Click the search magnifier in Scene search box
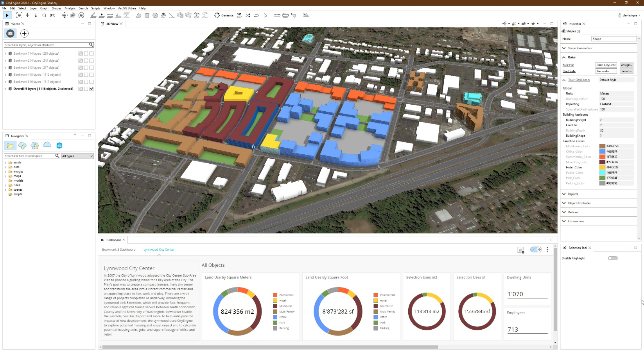Viewport: 644px width, 352px height. point(91,45)
